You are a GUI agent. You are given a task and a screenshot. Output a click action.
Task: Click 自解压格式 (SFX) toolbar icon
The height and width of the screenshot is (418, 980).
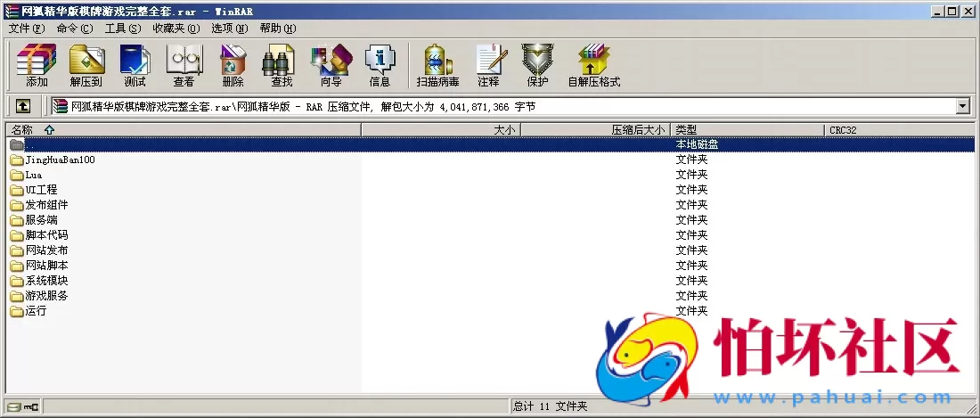(x=593, y=65)
